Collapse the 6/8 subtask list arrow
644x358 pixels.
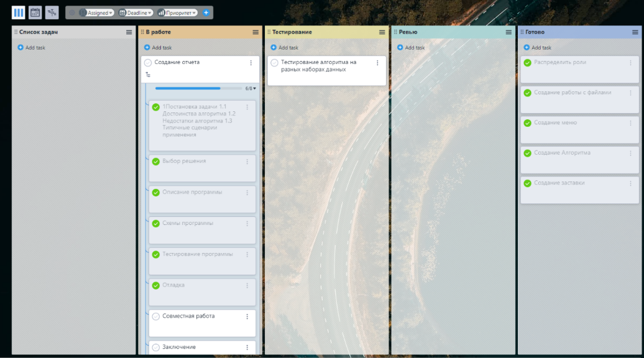(x=254, y=88)
